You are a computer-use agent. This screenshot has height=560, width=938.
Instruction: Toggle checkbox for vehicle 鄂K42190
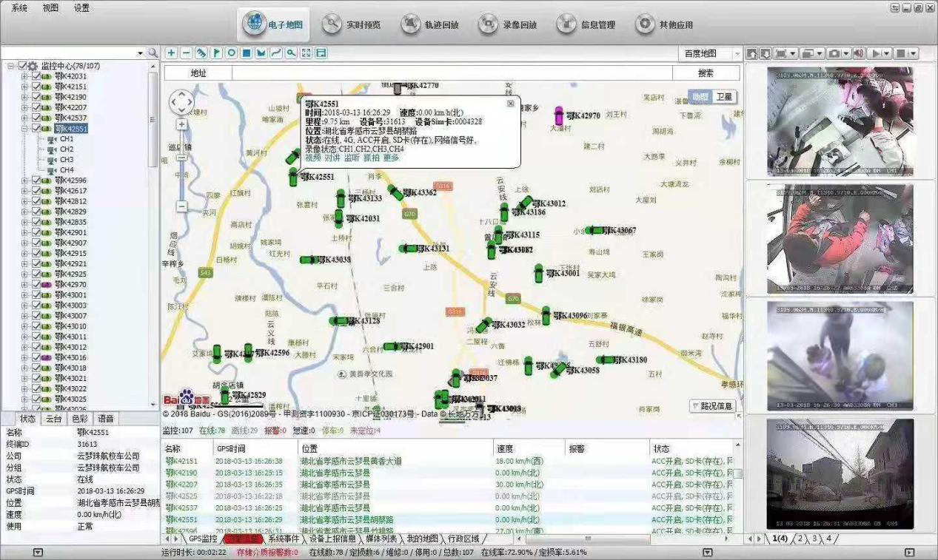click(36, 97)
